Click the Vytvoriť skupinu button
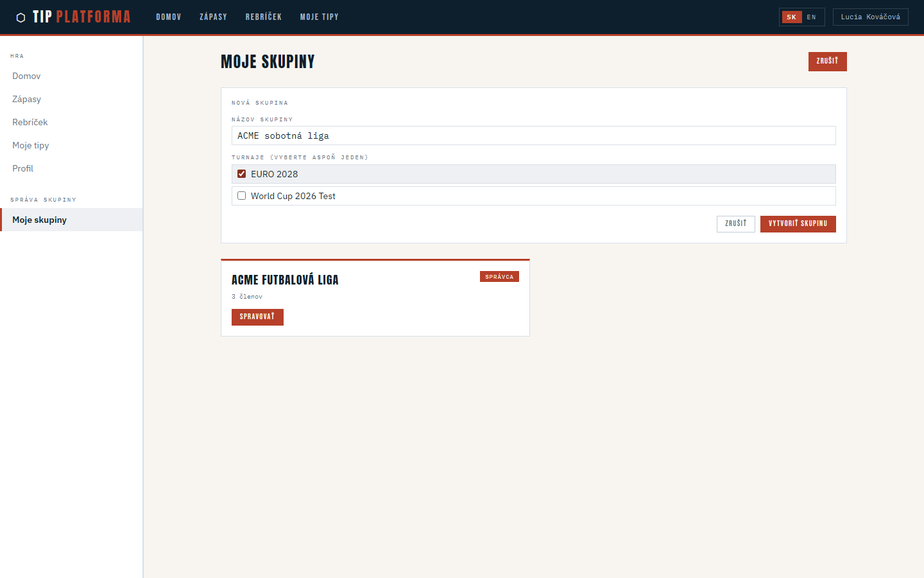 tap(798, 223)
